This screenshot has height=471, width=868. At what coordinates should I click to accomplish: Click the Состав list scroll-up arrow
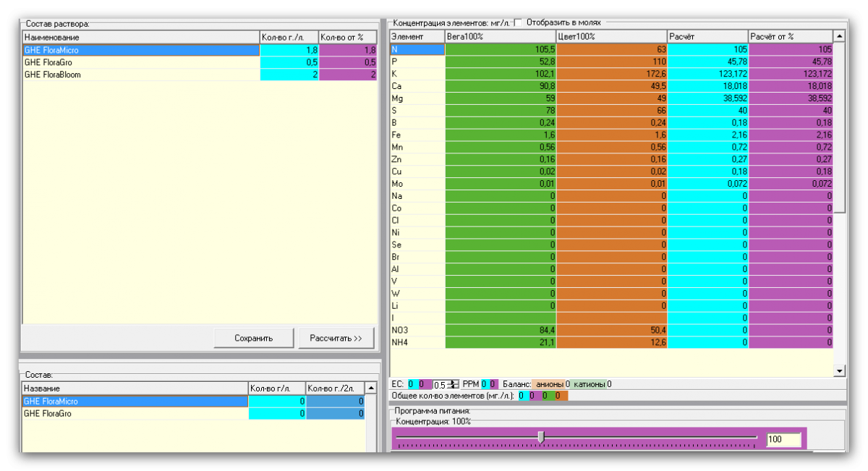point(371,388)
